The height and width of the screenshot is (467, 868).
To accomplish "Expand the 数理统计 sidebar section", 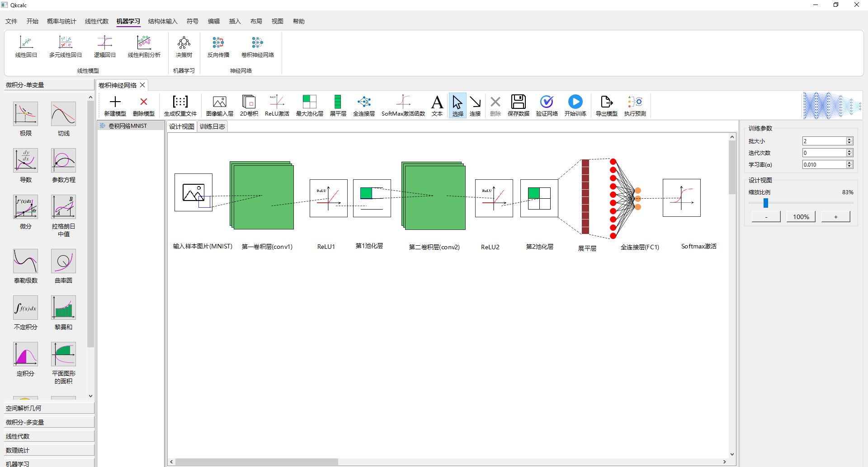I will point(49,450).
